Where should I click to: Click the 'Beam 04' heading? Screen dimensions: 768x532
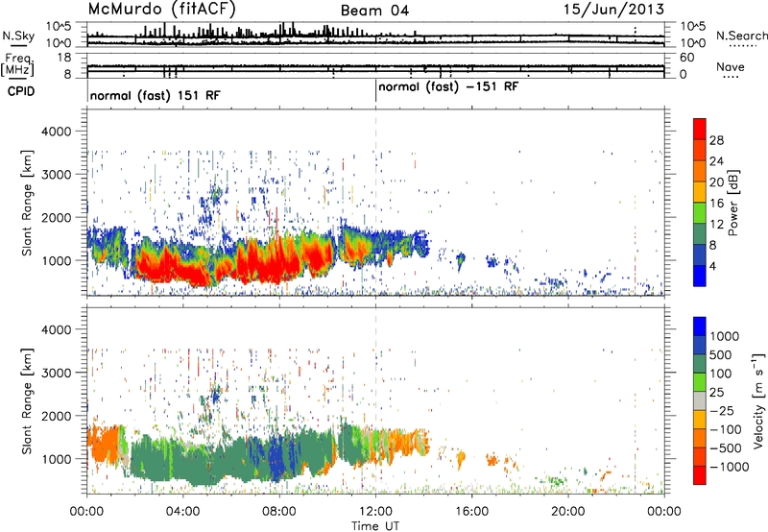coord(374,11)
